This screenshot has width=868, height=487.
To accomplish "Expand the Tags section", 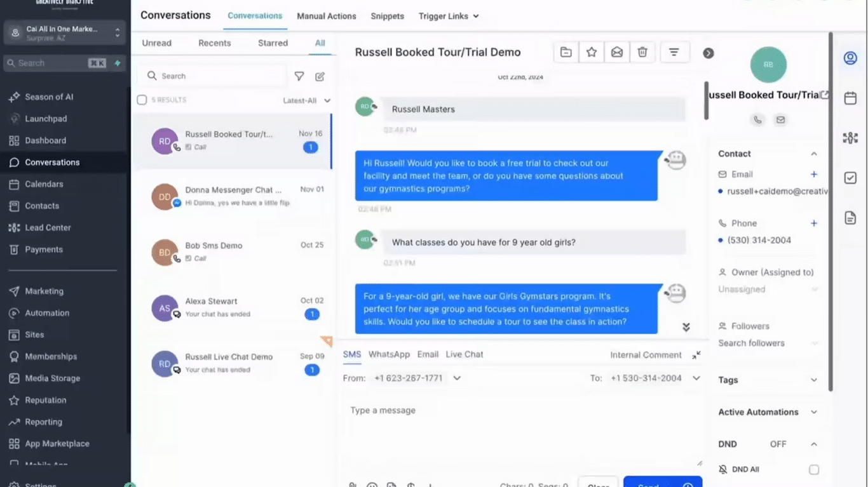I will (x=814, y=380).
